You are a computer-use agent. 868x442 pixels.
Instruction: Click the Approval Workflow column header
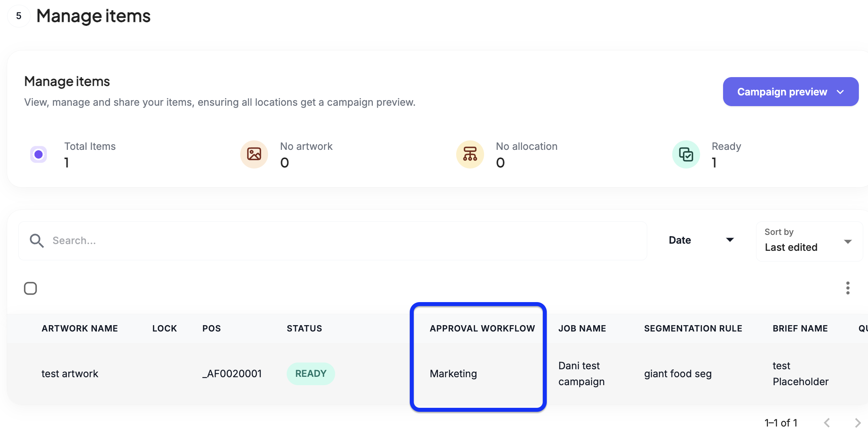482,328
